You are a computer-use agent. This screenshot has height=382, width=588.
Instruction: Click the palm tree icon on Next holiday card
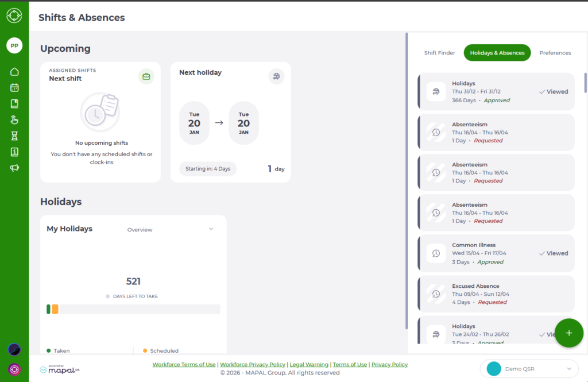coord(276,76)
